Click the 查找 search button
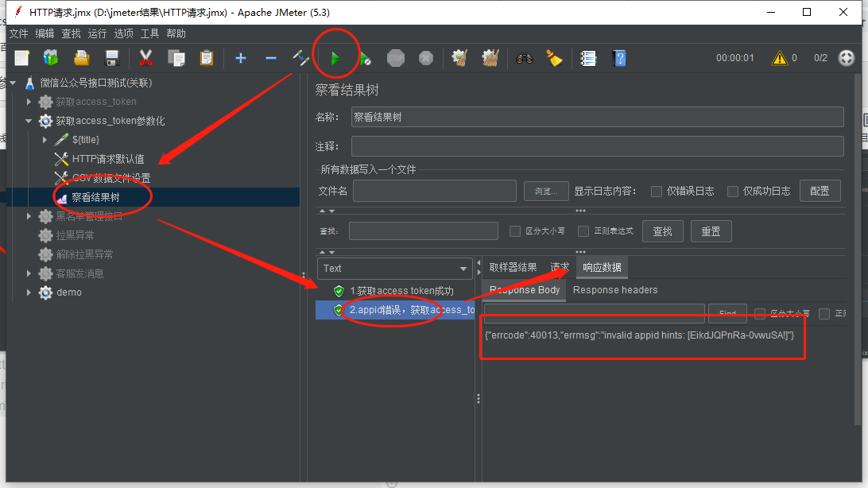This screenshot has width=868, height=488. 663,231
